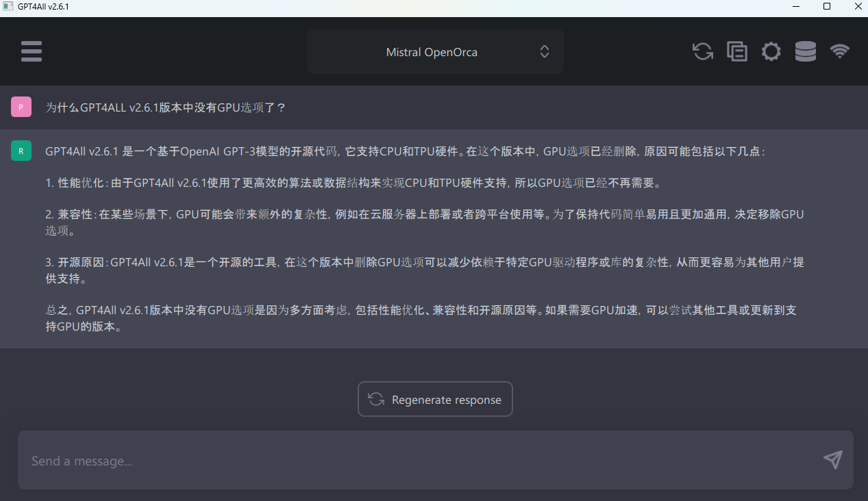The height and width of the screenshot is (501, 868).
Task: Minimize the GPT4All window
Action: coord(795,7)
